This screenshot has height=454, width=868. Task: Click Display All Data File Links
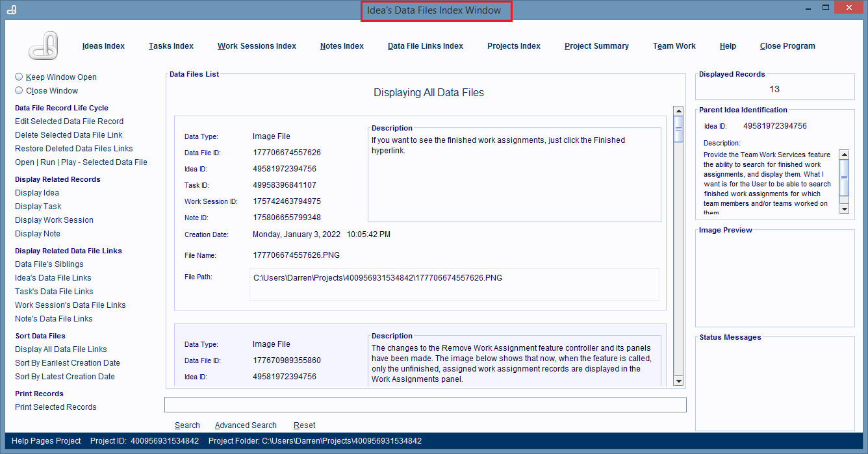61,349
